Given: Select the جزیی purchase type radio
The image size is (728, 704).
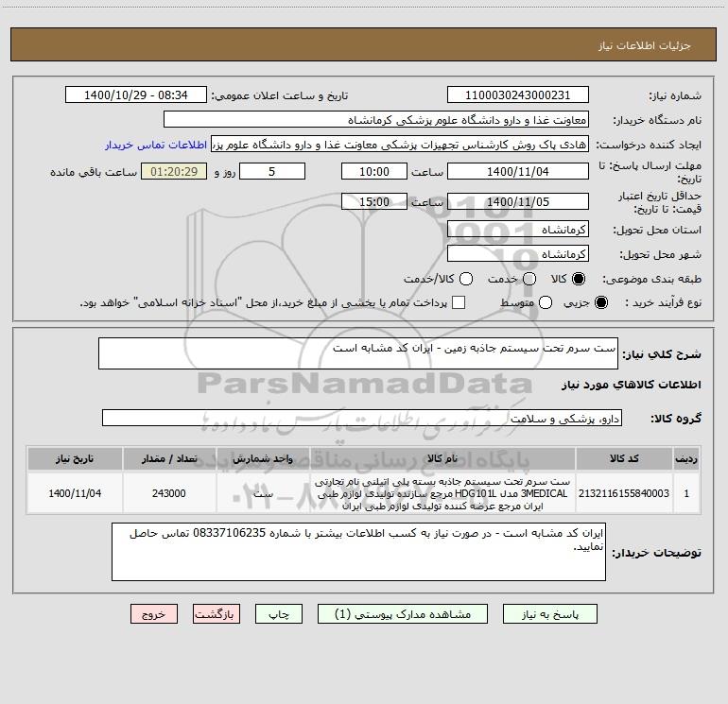Looking at the screenshot, I should tap(600, 302).
